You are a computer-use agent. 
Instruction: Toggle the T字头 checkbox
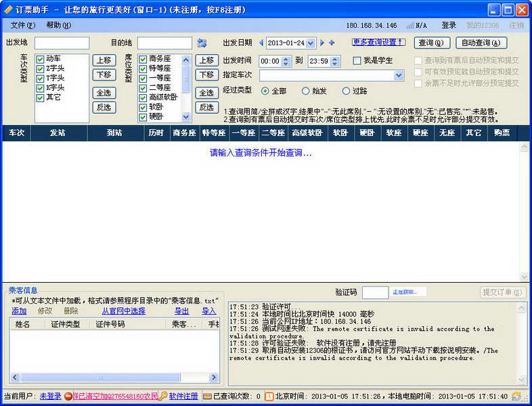tap(40, 78)
